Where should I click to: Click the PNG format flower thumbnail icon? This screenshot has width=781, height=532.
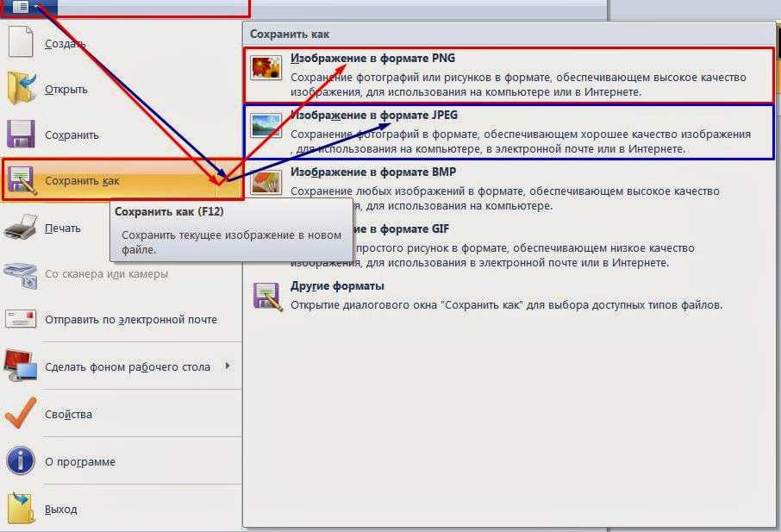tap(266, 68)
